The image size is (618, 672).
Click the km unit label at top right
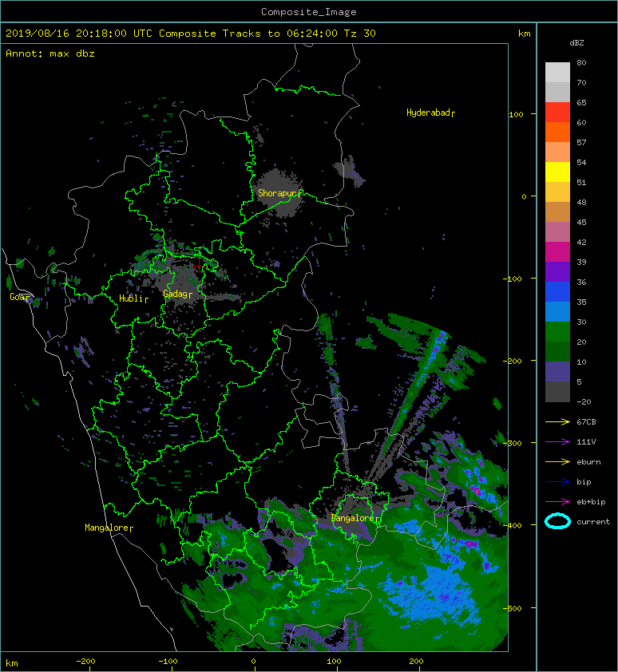click(x=524, y=34)
